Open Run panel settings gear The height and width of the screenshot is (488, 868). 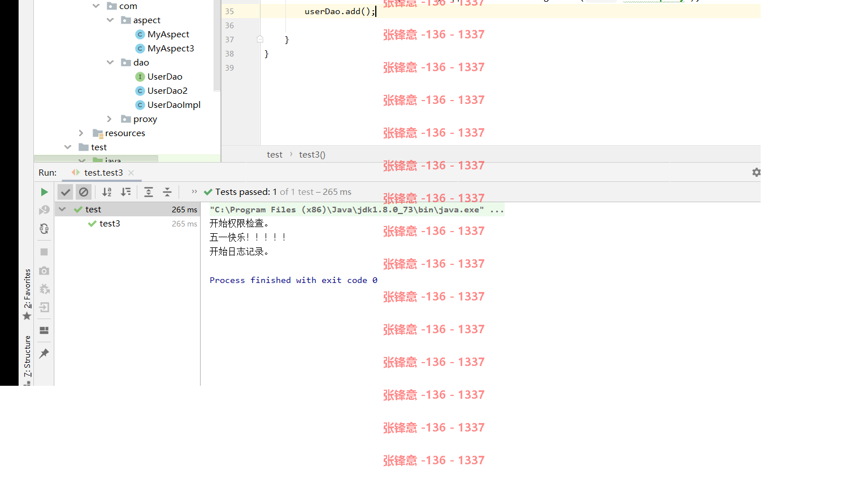(756, 172)
